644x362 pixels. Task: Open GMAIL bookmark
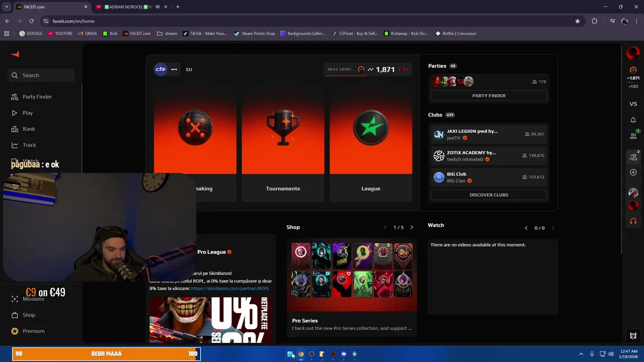pos(88,34)
